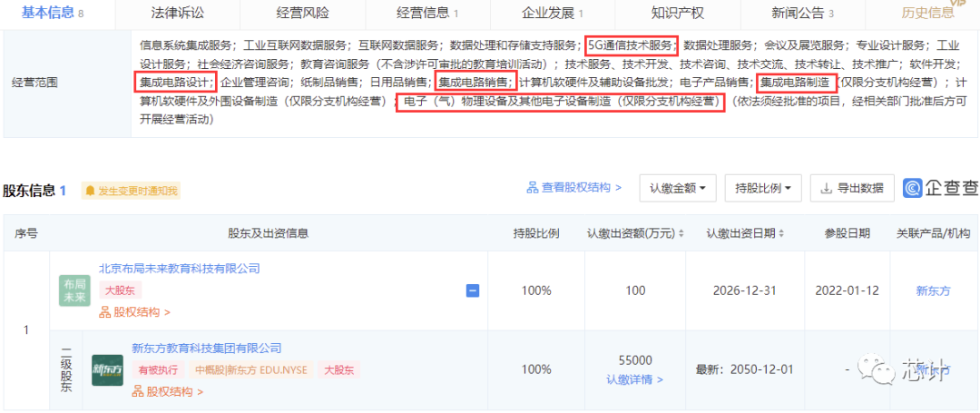
Task: Click the 中概股|新东方 EDU.NYSE tag
Action: [251, 369]
